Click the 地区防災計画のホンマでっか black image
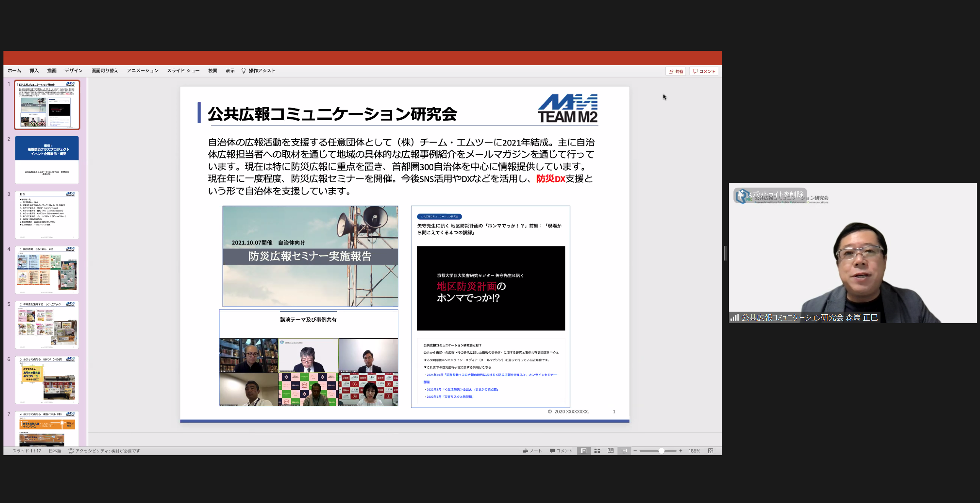This screenshot has height=503, width=980. click(x=491, y=288)
